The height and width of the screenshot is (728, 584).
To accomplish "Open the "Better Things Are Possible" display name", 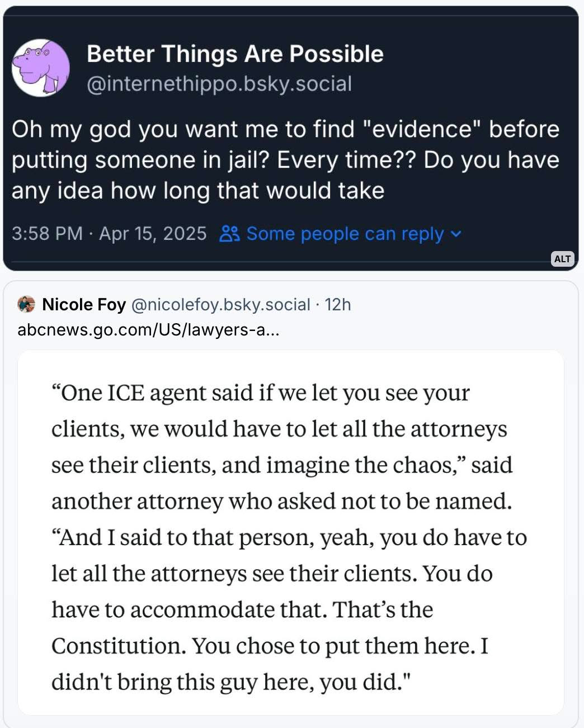I will [x=235, y=54].
